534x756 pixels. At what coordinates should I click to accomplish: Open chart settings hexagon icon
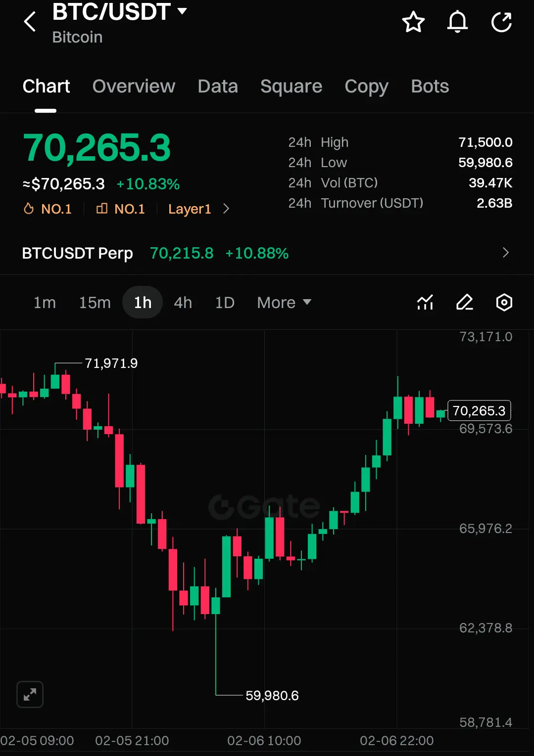tap(504, 302)
